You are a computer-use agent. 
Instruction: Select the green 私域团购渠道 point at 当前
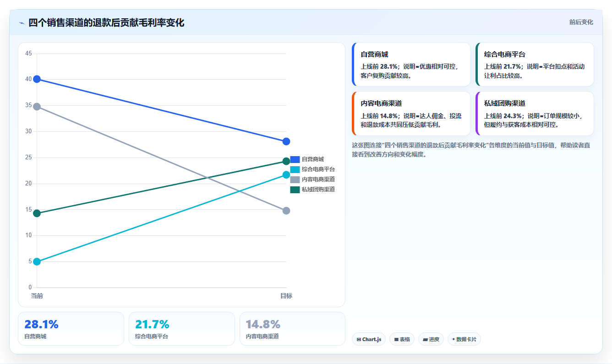coord(37,213)
